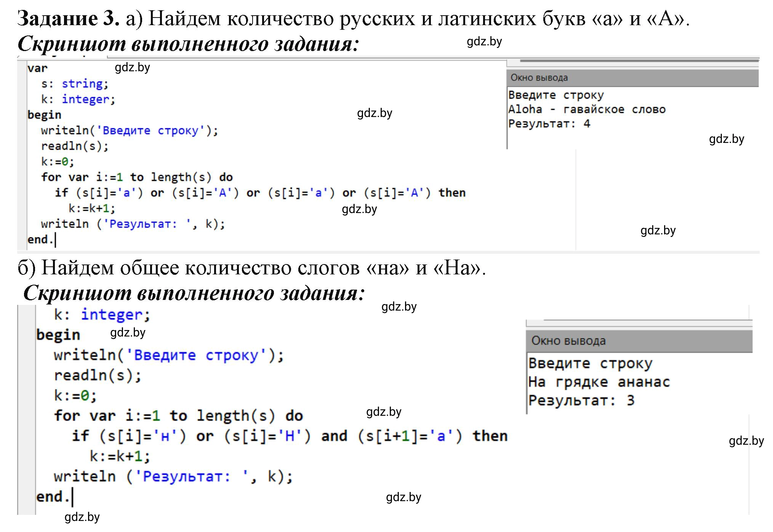Click the 'readln(s);' line in the first editor
The width and height of the screenshot is (773, 532).
(x=75, y=146)
